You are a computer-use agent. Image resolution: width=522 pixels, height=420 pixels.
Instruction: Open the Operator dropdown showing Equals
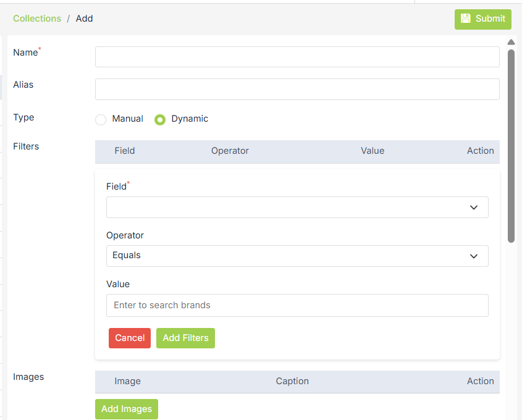[x=297, y=256]
